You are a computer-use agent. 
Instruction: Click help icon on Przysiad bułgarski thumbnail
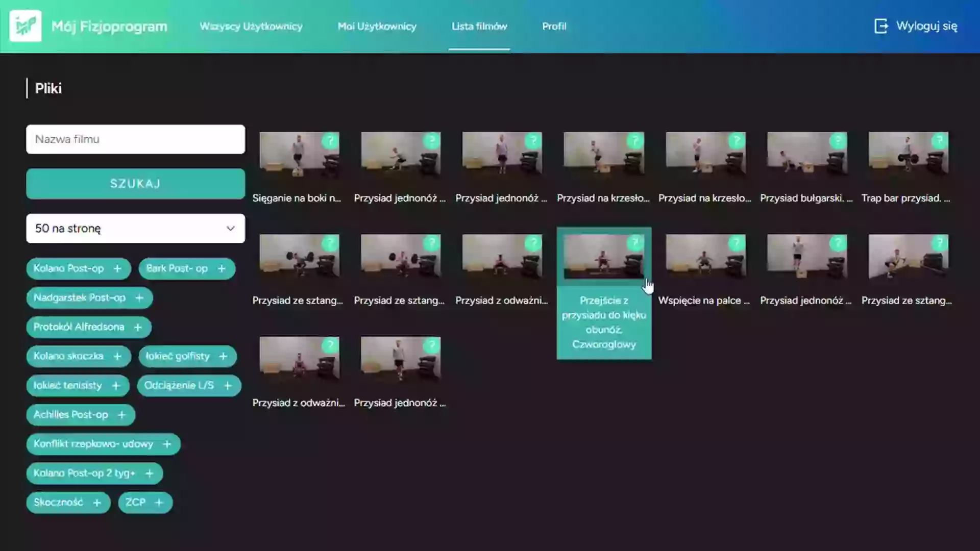point(838,140)
